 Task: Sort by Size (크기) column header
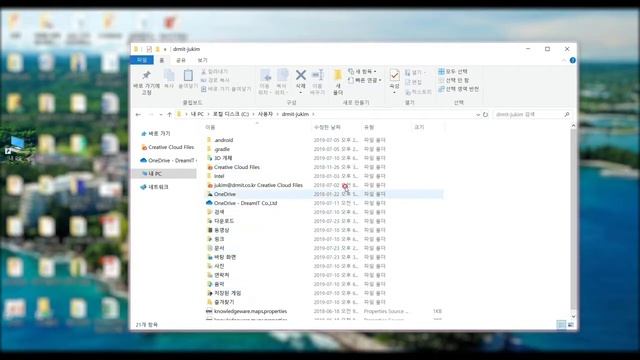point(419,127)
